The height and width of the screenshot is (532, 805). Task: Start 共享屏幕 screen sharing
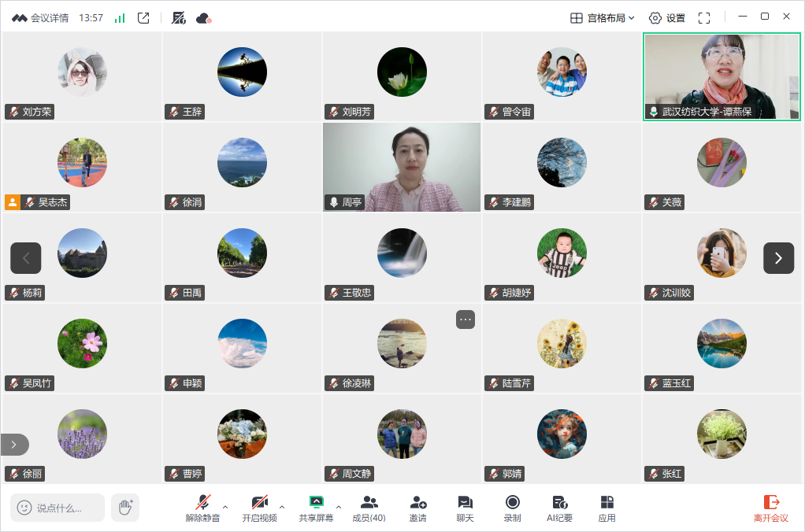316,508
